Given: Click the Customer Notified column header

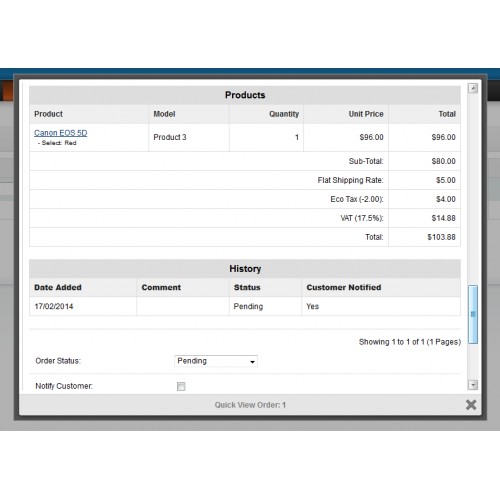Looking at the screenshot, I should coord(344,287).
